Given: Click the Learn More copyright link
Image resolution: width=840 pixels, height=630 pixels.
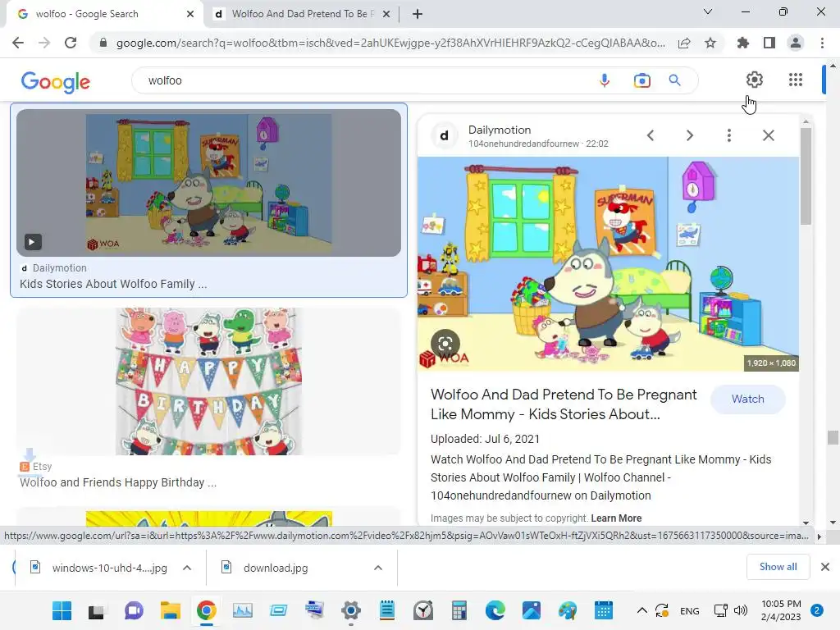Looking at the screenshot, I should (616, 518).
